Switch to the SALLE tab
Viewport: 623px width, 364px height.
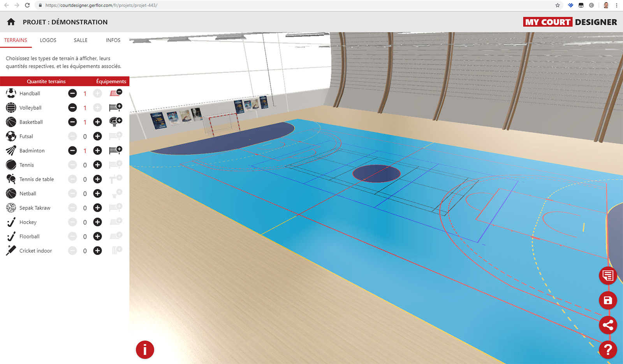[81, 40]
